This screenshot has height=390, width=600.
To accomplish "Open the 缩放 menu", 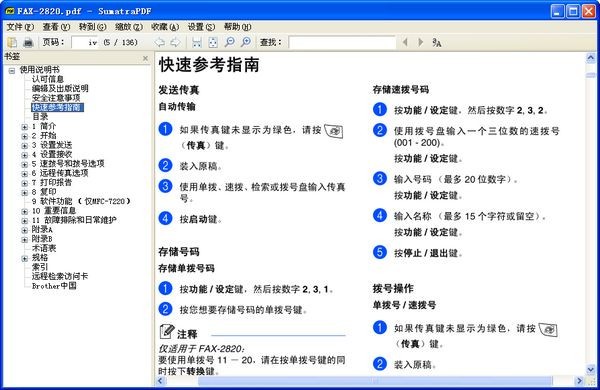I will pos(129,27).
